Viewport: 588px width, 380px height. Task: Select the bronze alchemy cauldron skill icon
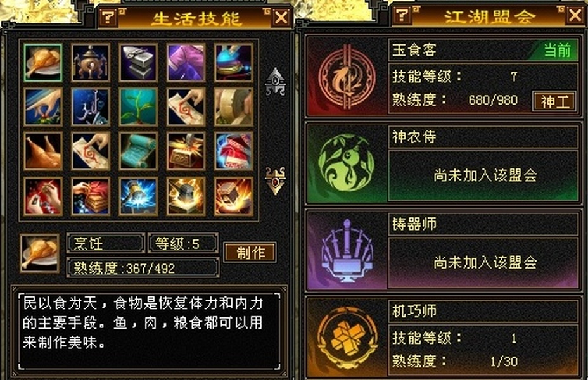(91, 63)
